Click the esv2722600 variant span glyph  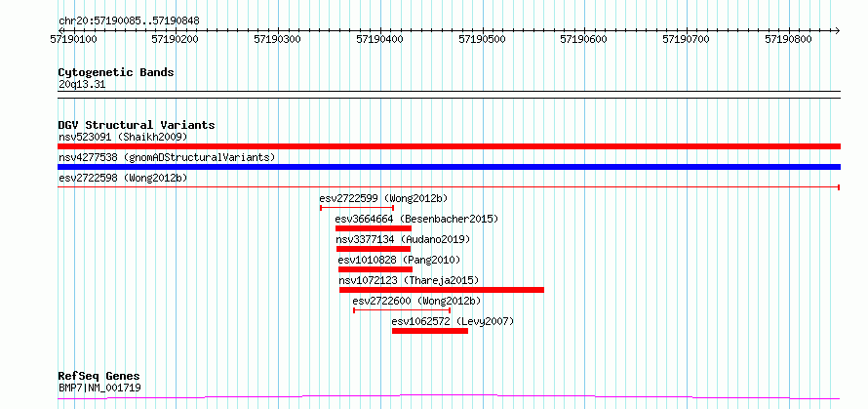[402, 310]
